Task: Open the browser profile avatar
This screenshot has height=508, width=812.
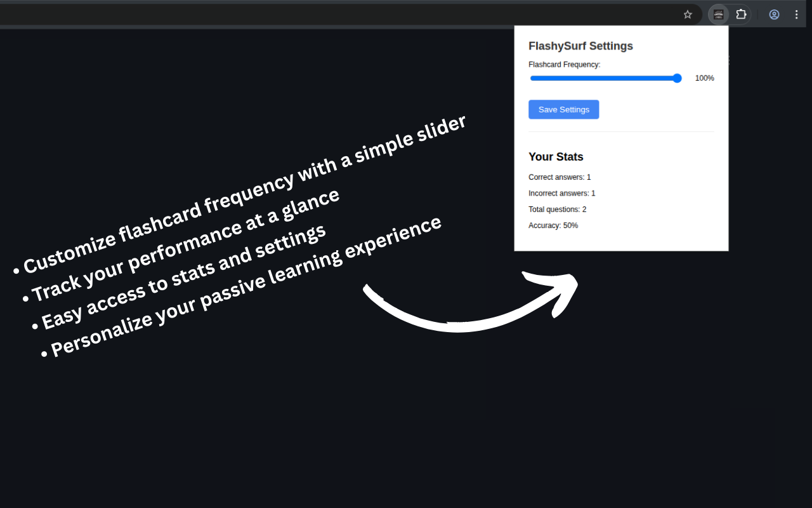Action: tap(774, 15)
